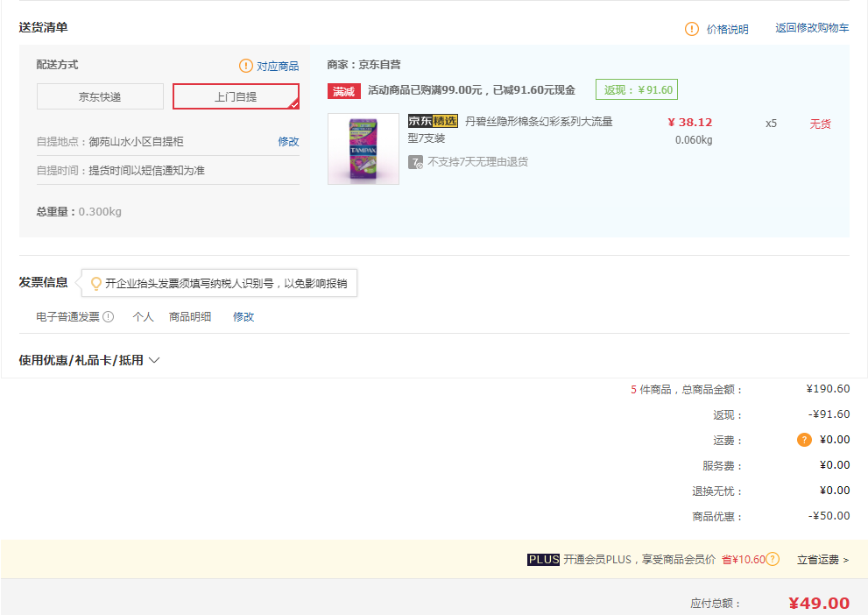Click product title 丹碧丝隐形棉条幻彩系列大流量
Viewport: 868px width, 615px height.
click(539, 121)
